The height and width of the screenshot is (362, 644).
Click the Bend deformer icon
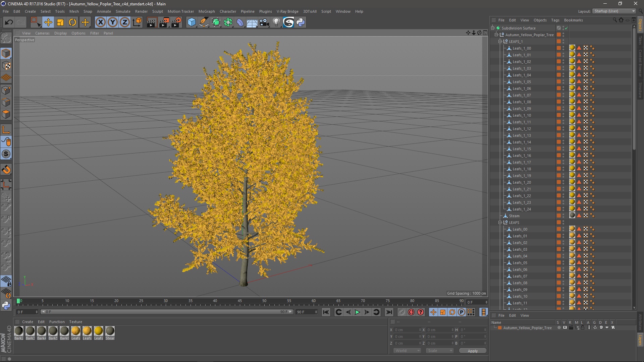[x=240, y=22]
